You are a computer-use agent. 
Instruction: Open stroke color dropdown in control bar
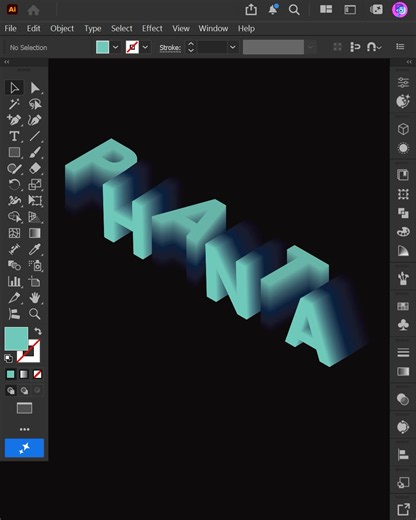(x=145, y=47)
